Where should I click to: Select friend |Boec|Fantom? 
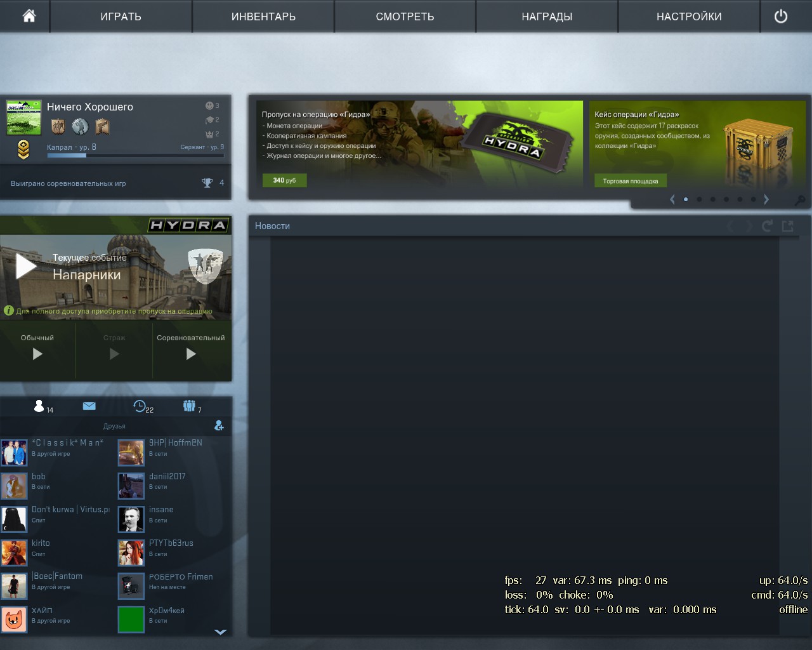[56, 585]
